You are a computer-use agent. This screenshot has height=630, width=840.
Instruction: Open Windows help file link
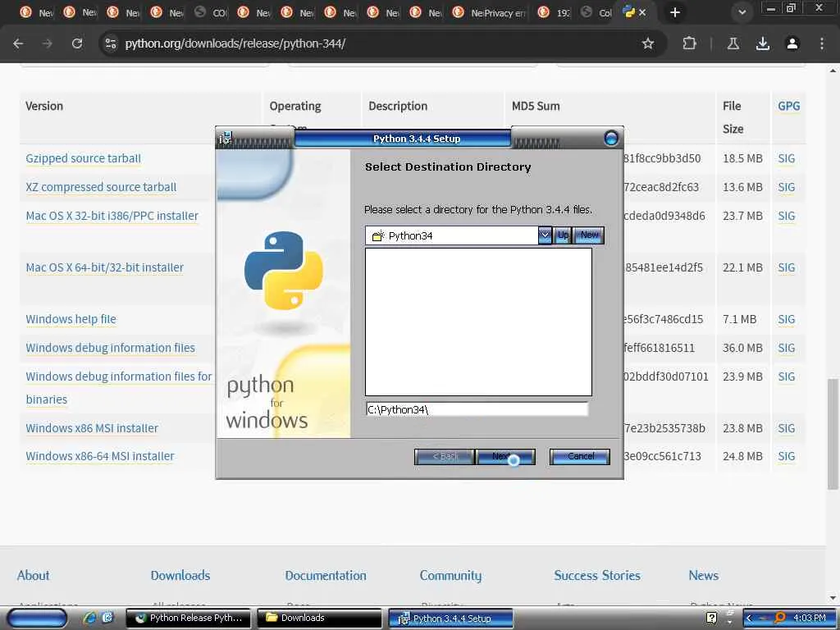coord(71,319)
